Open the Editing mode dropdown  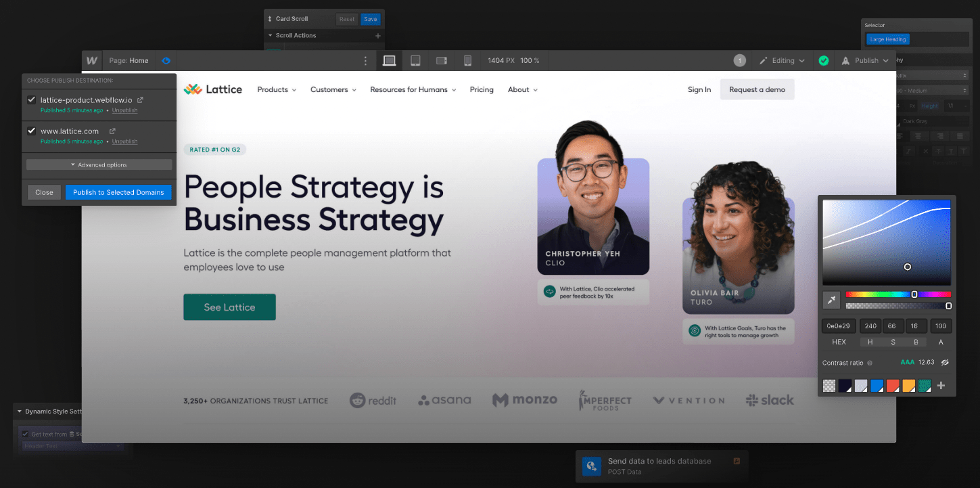coord(782,60)
